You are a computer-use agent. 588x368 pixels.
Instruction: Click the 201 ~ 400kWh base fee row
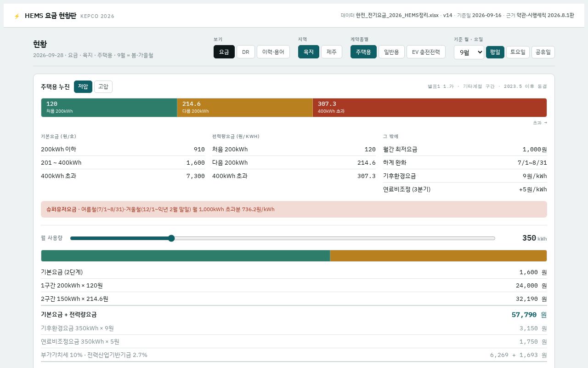click(x=123, y=163)
